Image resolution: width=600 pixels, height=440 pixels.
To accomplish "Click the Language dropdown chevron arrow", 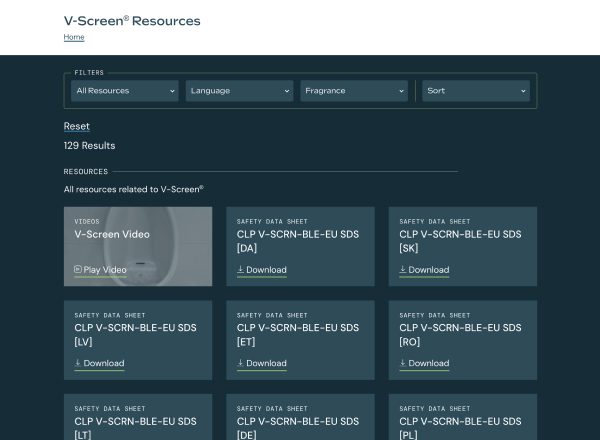I will pos(287,91).
